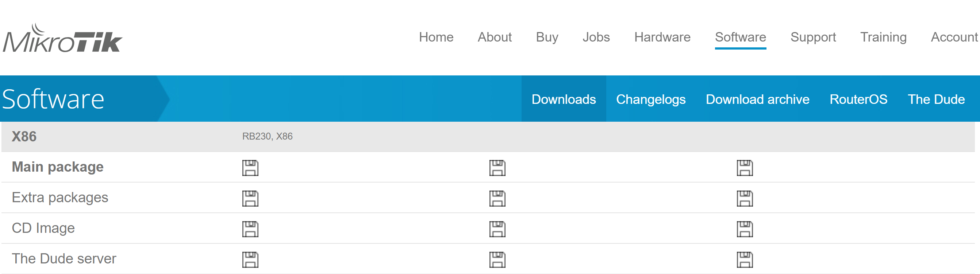Switch to the Changelogs tab
Screen dimensions: 980x274
click(650, 99)
